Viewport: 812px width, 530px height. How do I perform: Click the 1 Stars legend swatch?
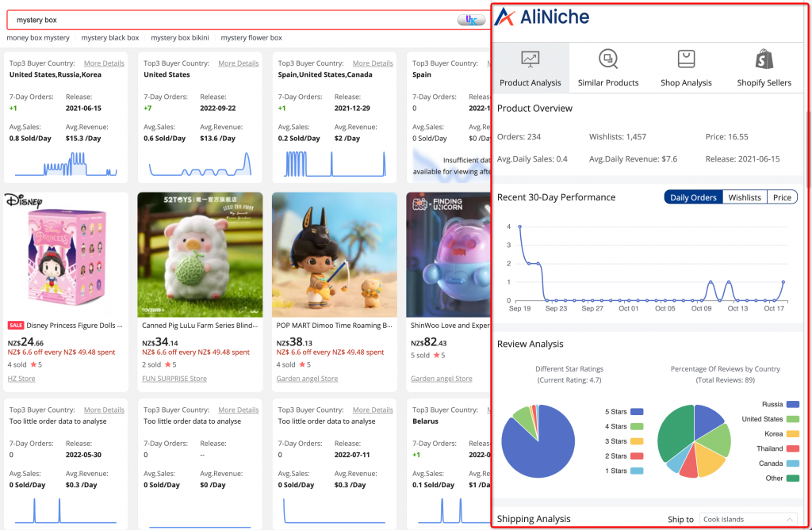click(637, 471)
